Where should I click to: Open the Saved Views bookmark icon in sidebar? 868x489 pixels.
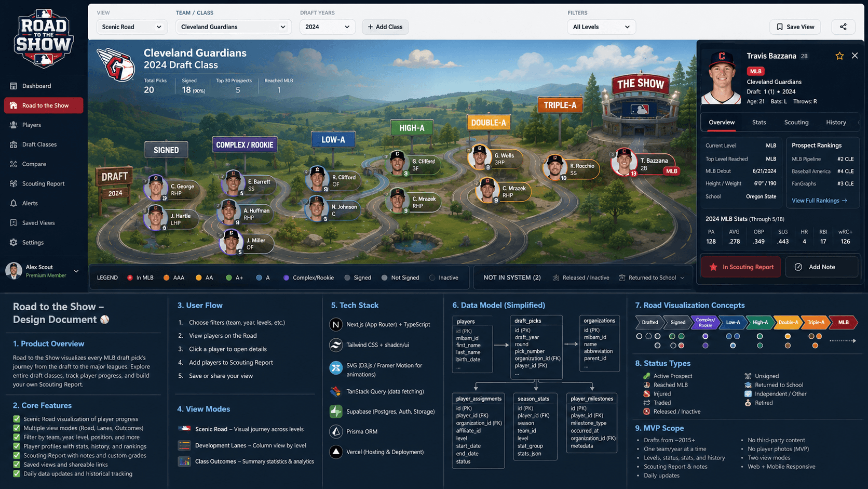click(x=13, y=223)
